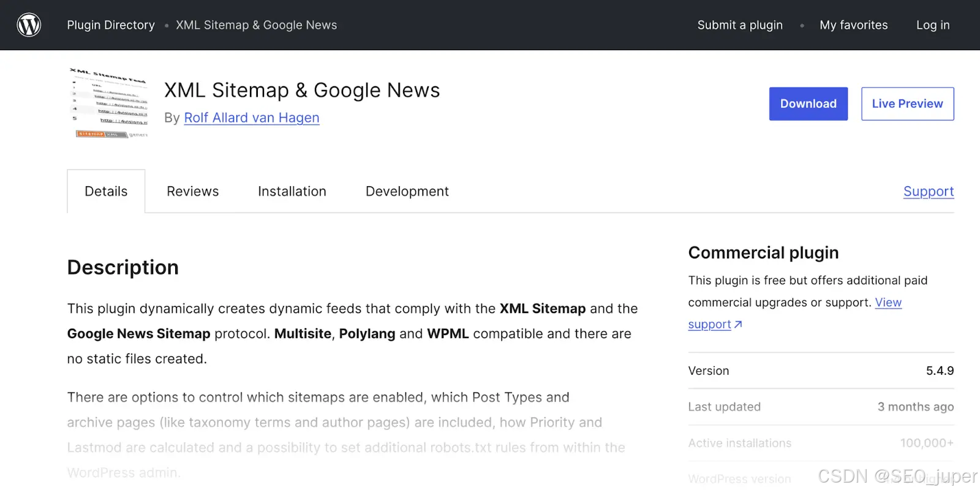Open the Support link beside tabs
980x493 pixels.
point(929,192)
